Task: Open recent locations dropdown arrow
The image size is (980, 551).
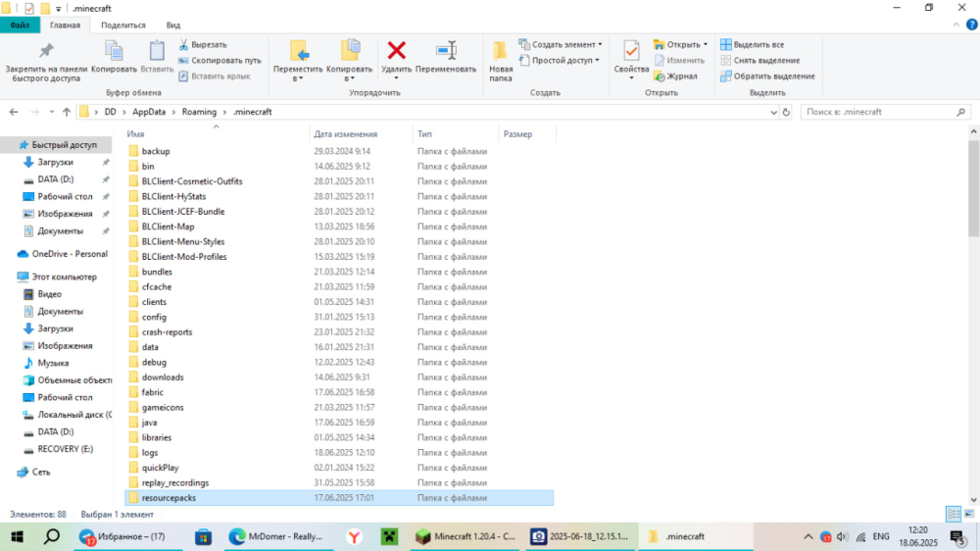Action: [x=52, y=112]
